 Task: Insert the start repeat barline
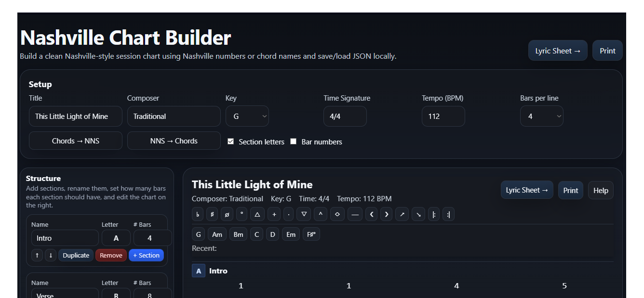pyautogui.click(x=434, y=214)
